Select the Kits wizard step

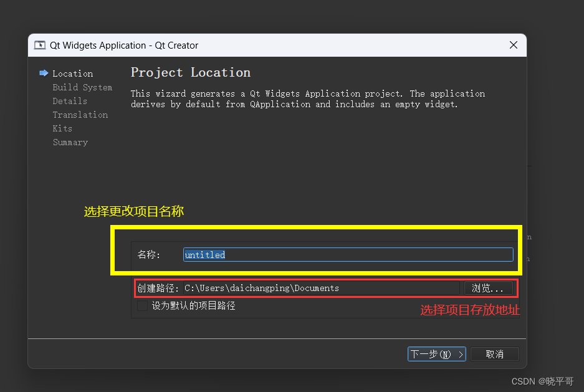coord(62,128)
